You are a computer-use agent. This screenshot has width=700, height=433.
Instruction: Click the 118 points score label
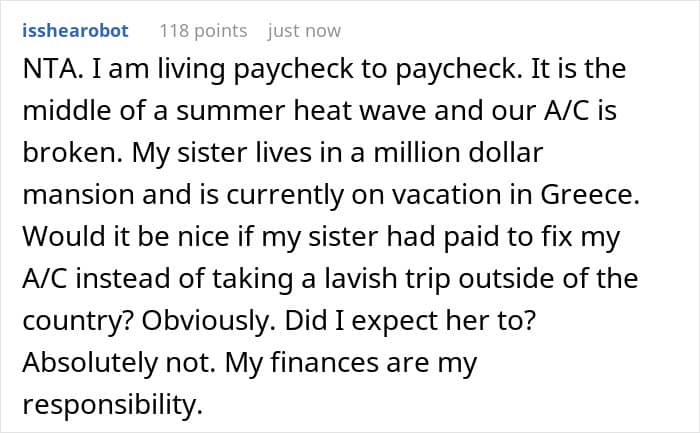point(203,31)
